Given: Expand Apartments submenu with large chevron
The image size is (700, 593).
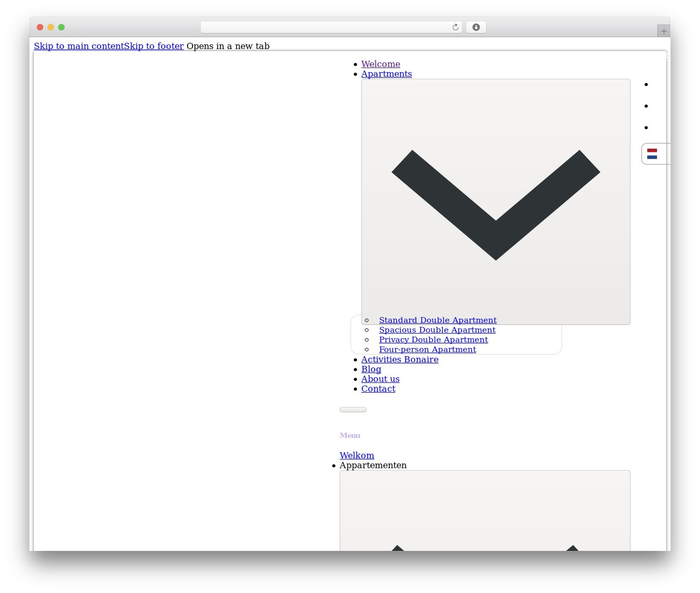Looking at the screenshot, I should tap(495, 202).
